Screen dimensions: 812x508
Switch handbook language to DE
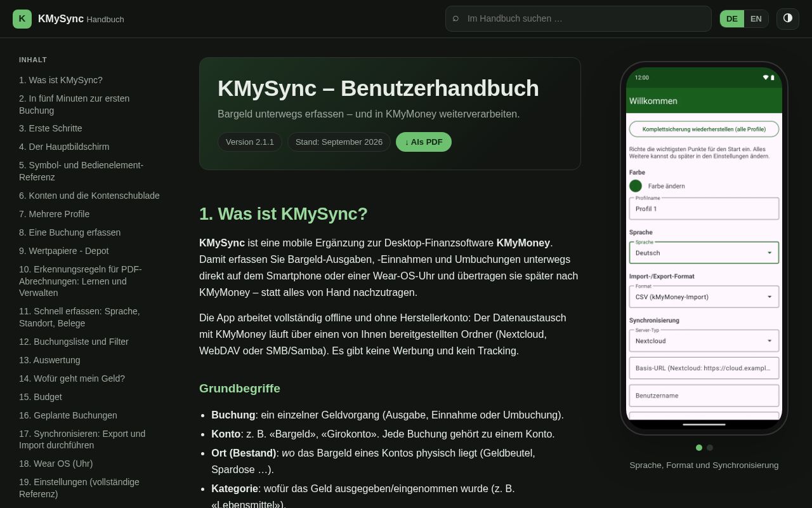pyautogui.click(x=732, y=19)
